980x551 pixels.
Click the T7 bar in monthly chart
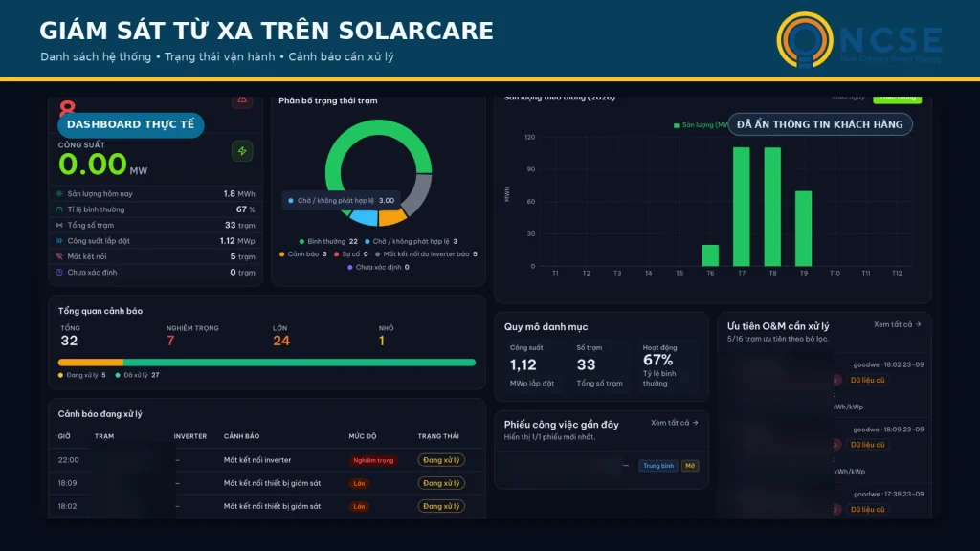tap(742, 207)
